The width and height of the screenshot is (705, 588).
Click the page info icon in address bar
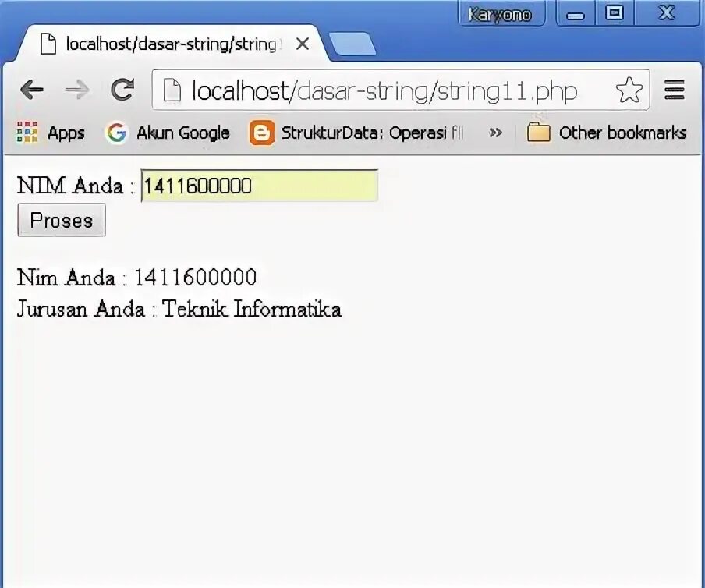(172, 90)
